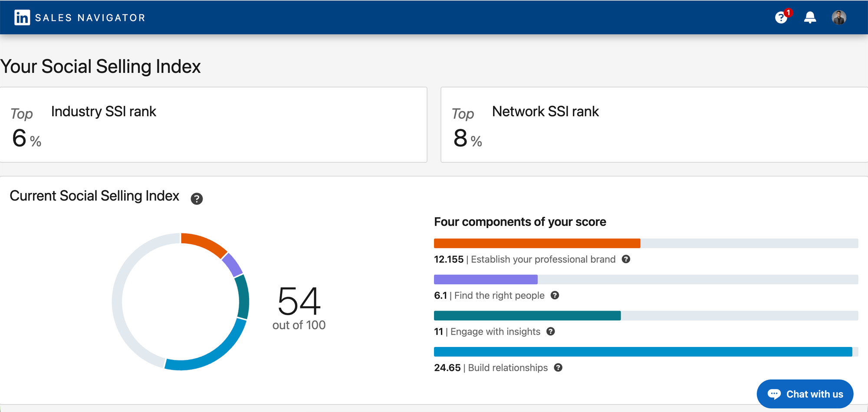Click the LinkedIn logo icon

(22, 18)
